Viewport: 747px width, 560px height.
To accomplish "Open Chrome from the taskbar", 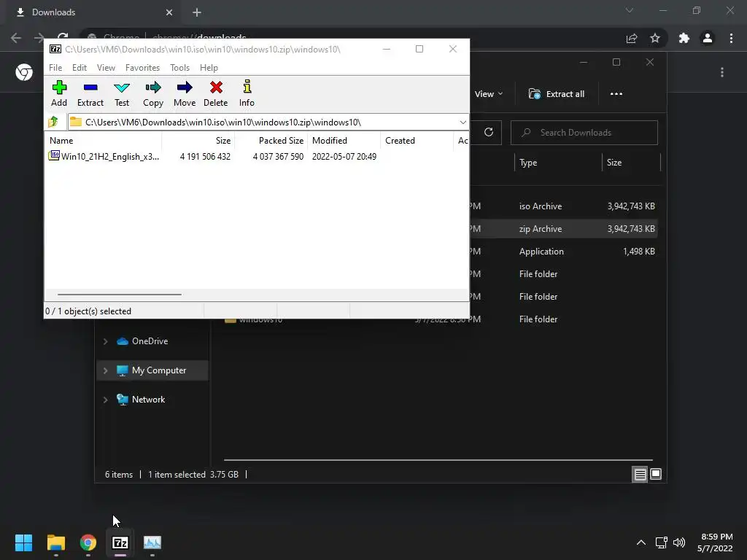I will coord(88,542).
